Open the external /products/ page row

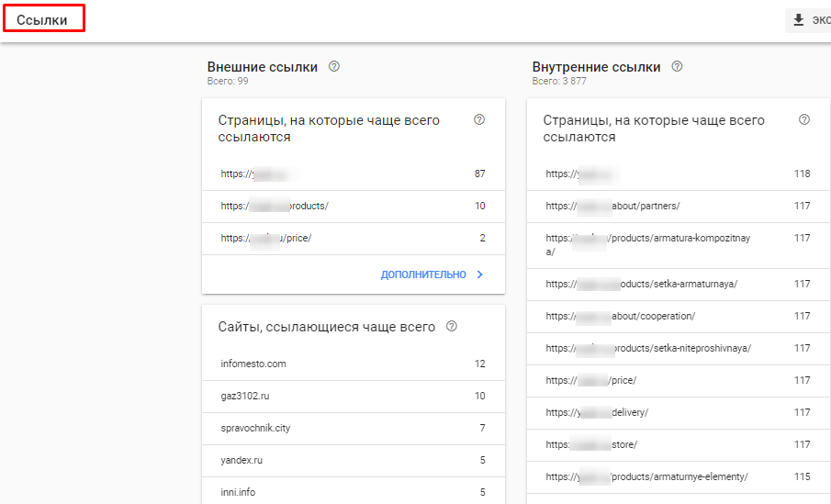[275, 206]
